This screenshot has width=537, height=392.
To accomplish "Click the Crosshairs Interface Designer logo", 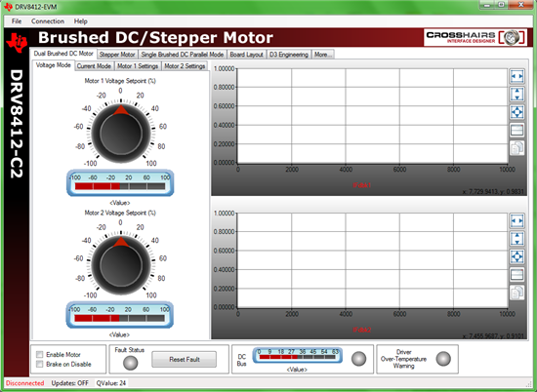I will click(x=475, y=37).
